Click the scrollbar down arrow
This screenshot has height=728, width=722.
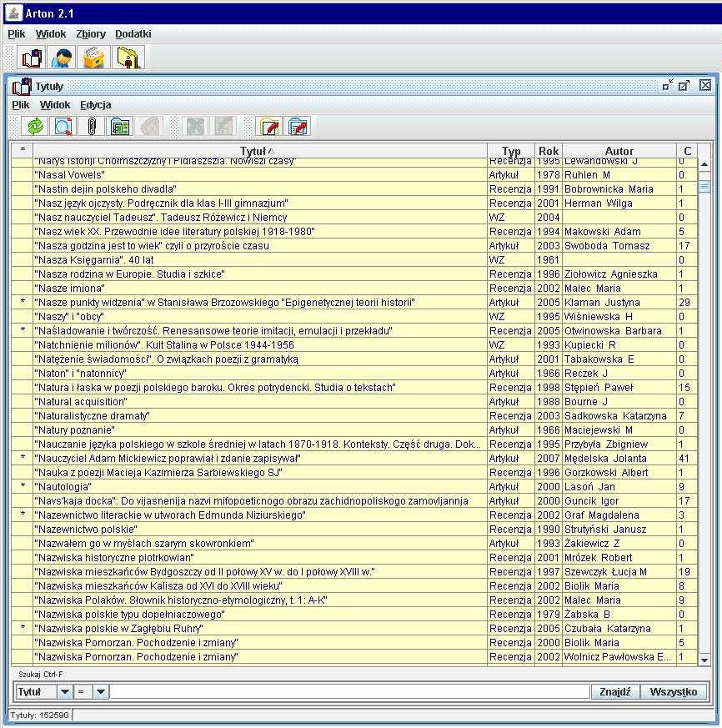click(704, 660)
